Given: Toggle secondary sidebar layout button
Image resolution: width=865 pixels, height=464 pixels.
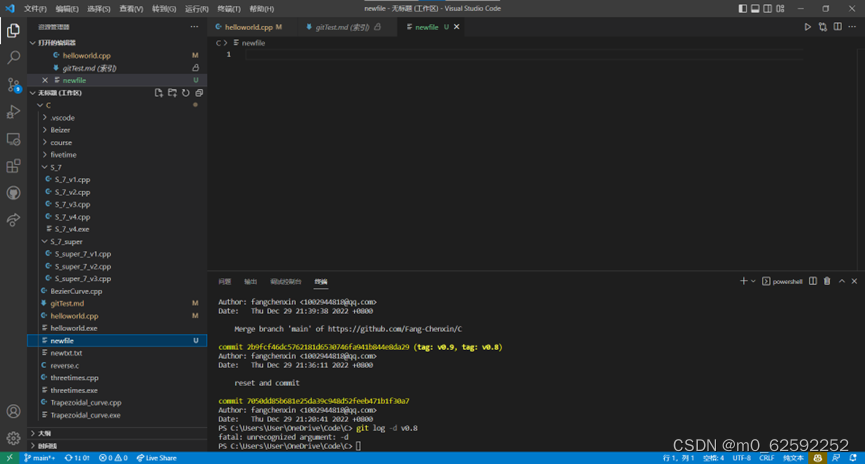Looking at the screenshot, I should point(767,8).
